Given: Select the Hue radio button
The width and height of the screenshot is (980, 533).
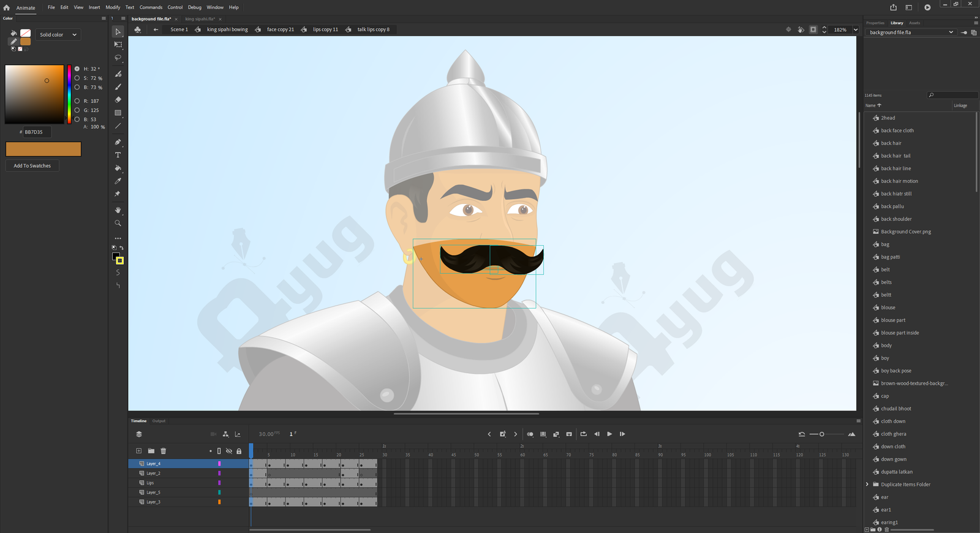Looking at the screenshot, I should pos(77,69).
